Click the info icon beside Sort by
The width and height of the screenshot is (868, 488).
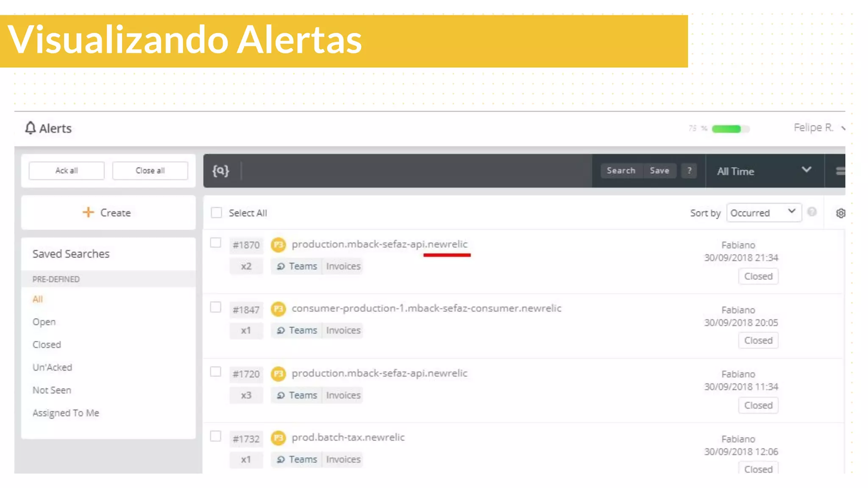(812, 212)
